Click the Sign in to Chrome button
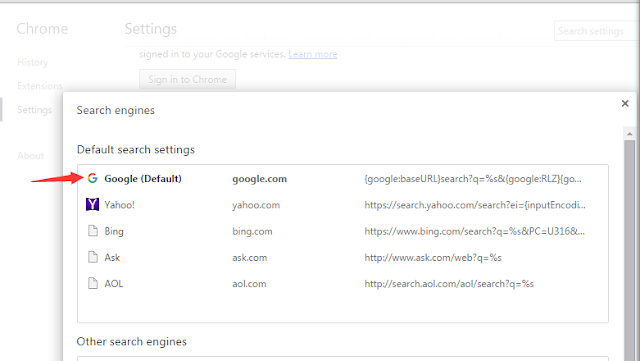The image size is (640, 361). [187, 79]
